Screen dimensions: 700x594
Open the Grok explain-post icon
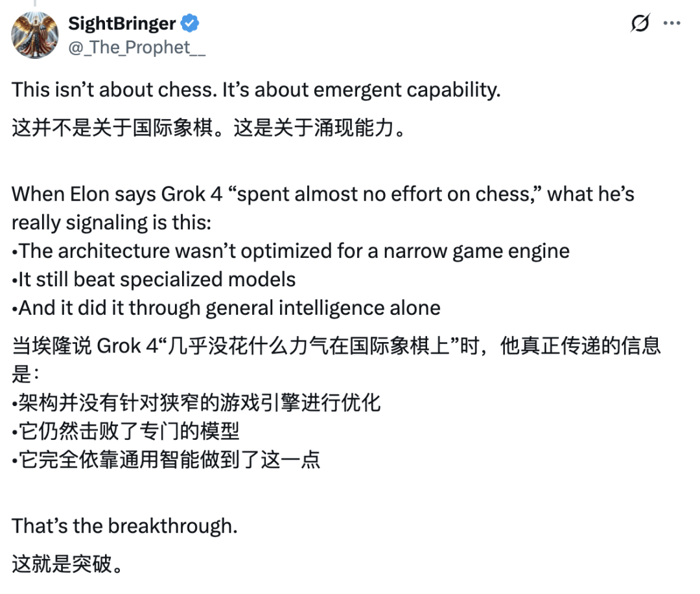tap(640, 23)
